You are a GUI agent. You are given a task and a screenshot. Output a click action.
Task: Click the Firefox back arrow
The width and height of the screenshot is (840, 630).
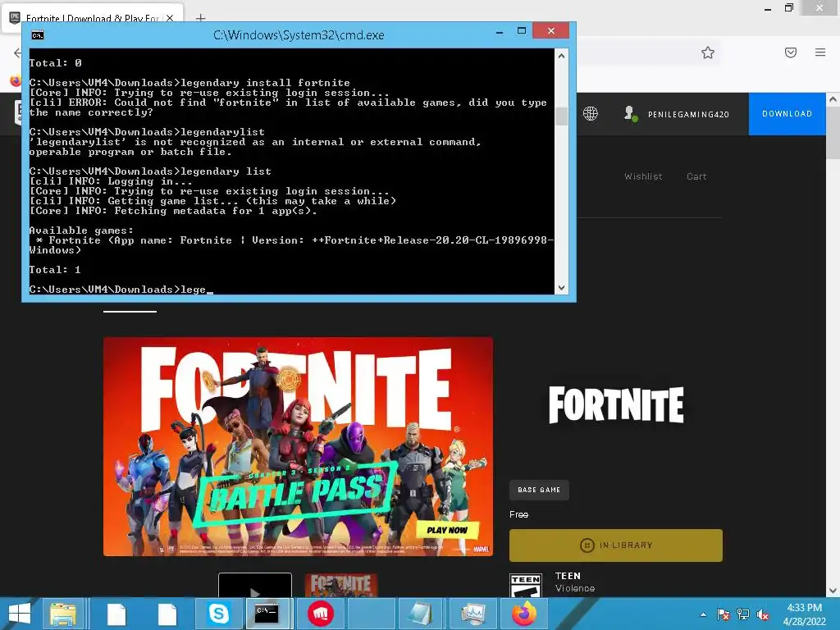click(x=17, y=52)
